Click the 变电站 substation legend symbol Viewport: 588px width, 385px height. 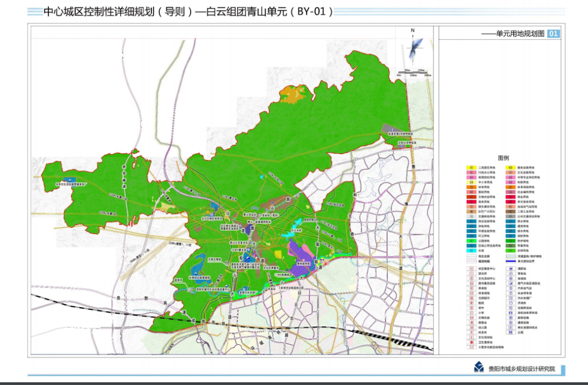pyautogui.click(x=511, y=274)
